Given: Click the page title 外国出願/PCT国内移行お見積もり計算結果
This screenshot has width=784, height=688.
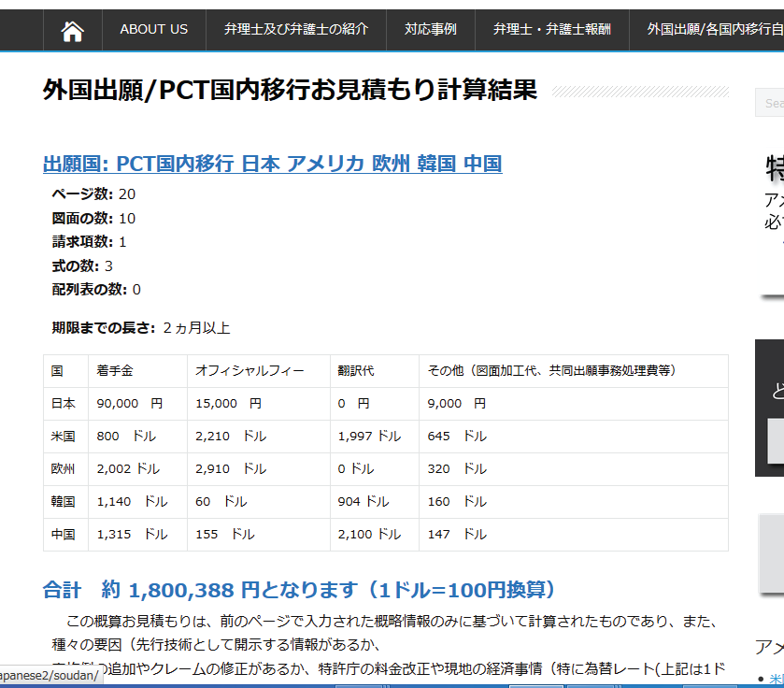Looking at the screenshot, I should coord(290,90).
